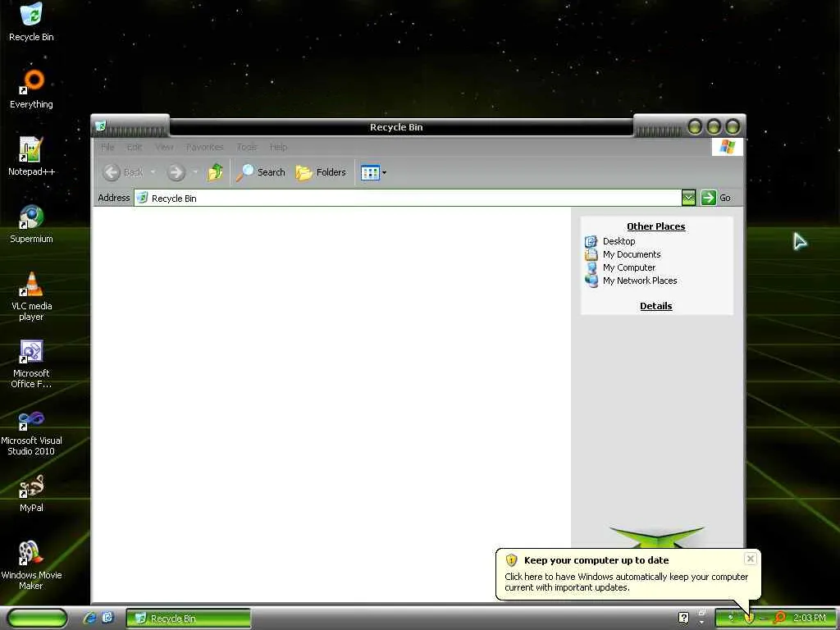This screenshot has width=840, height=630.
Task: Open the Edit menu
Action: point(135,147)
